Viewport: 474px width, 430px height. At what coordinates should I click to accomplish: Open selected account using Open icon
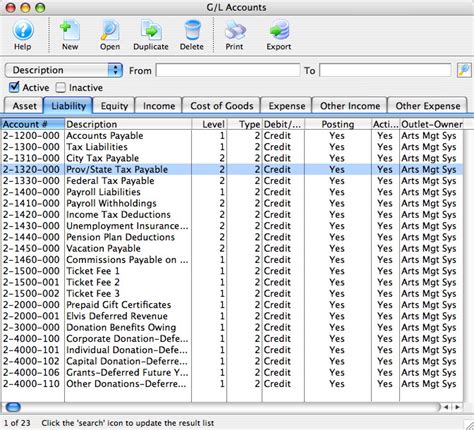tap(110, 30)
